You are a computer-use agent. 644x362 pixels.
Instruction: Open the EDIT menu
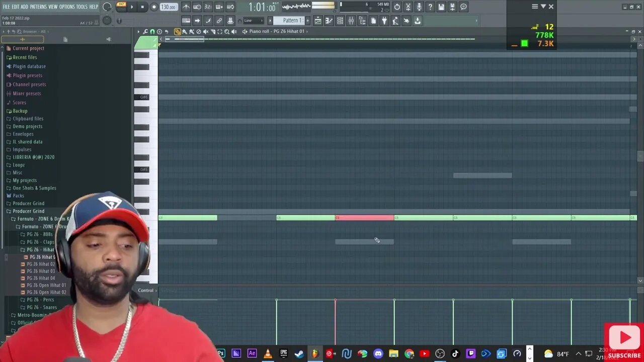16,7
